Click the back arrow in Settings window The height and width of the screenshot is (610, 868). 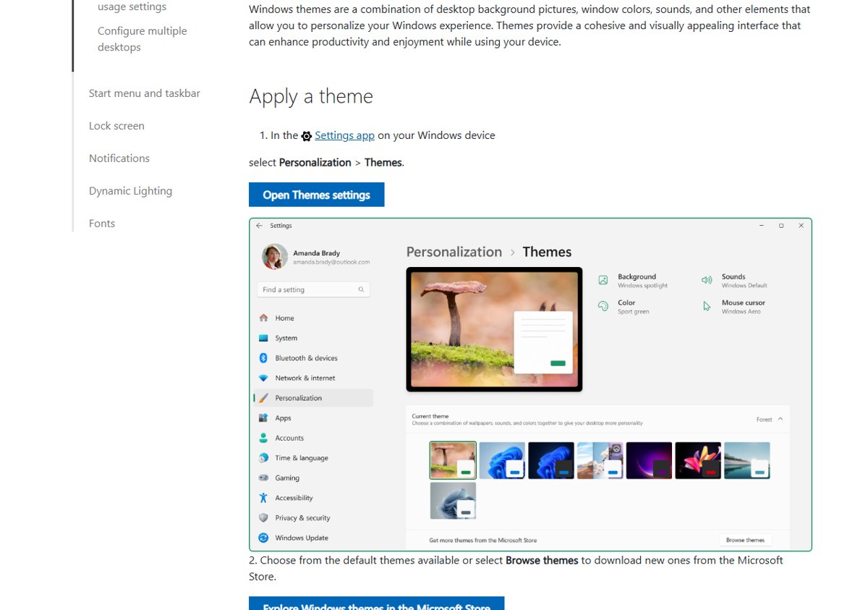[260, 226]
